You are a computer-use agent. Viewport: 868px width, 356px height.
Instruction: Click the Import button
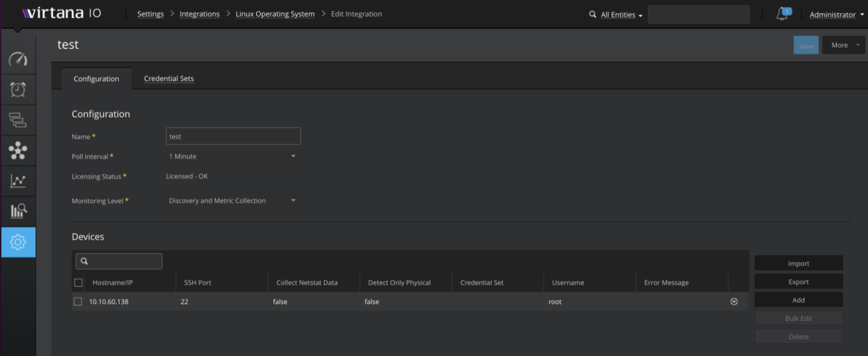pos(798,263)
